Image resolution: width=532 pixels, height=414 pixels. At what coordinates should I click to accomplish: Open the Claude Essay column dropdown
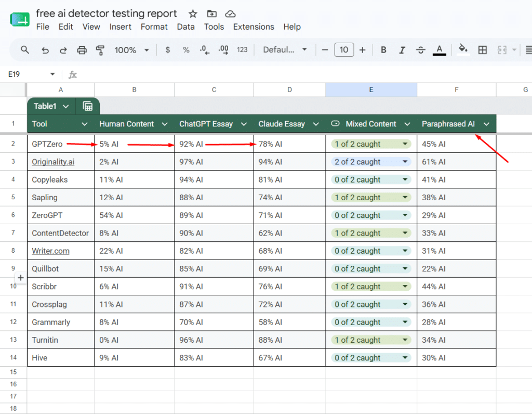316,124
